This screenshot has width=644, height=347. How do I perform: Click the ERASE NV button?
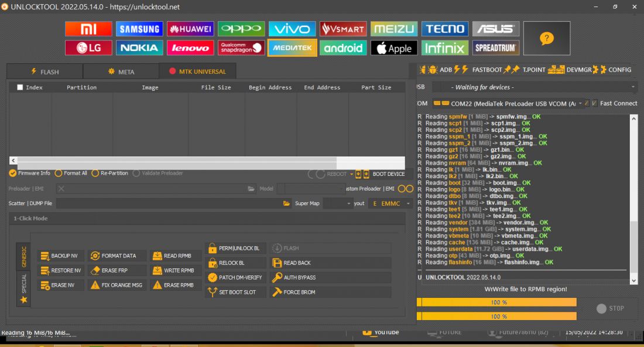pos(60,285)
